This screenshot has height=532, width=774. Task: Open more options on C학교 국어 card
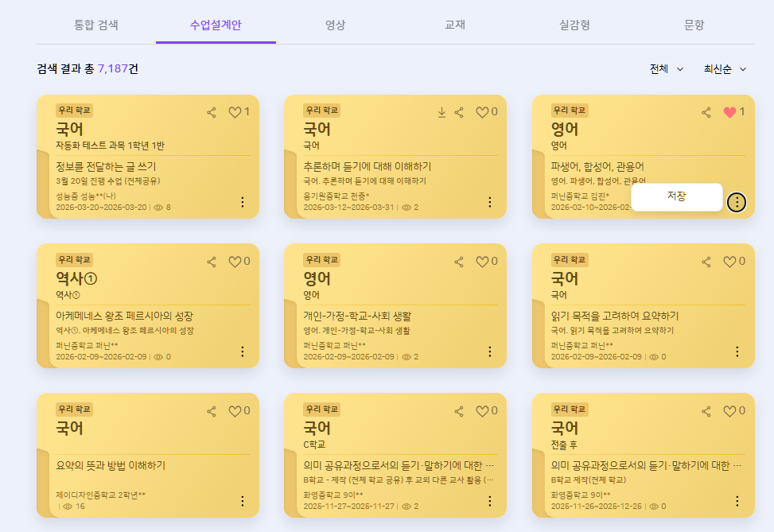click(x=490, y=500)
